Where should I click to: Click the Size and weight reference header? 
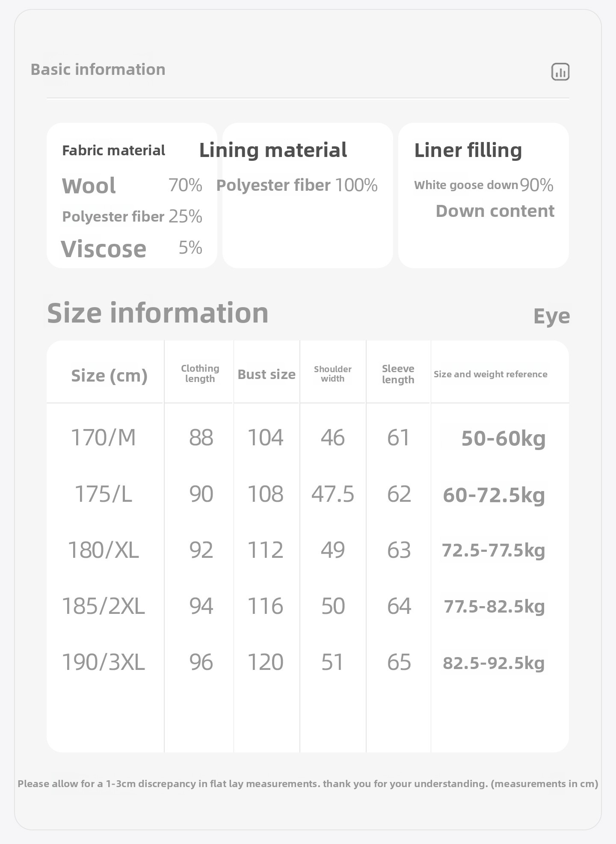click(490, 374)
